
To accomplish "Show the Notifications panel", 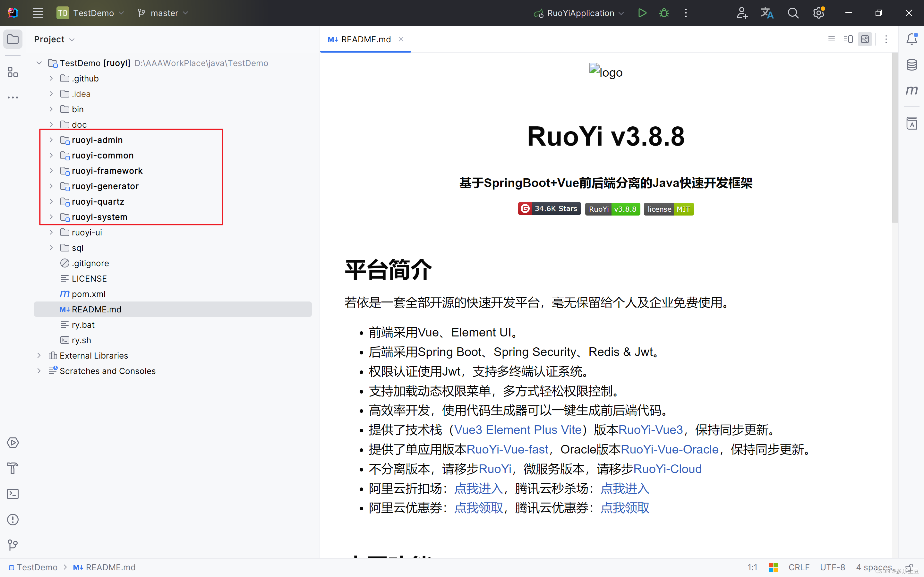I will pyautogui.click(x=912, y=38).
